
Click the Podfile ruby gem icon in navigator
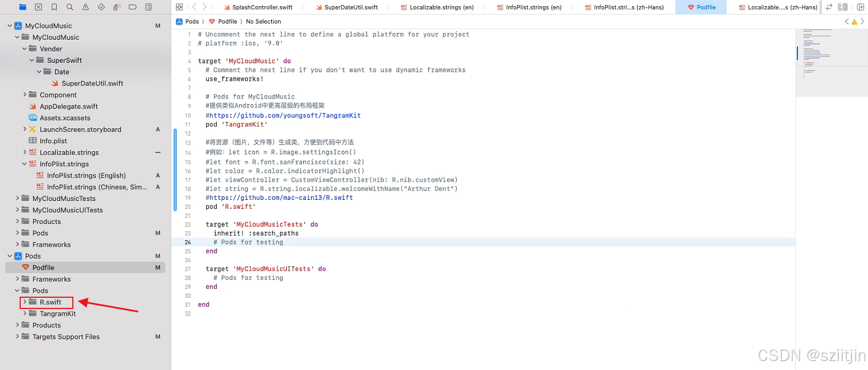pyautogui.click(x=25, y=268)
